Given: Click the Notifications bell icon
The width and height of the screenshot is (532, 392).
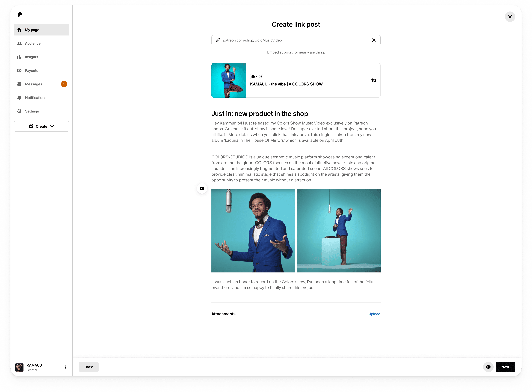Looking at the screenshot, I should pyautogui.click(x=19, y=98).
